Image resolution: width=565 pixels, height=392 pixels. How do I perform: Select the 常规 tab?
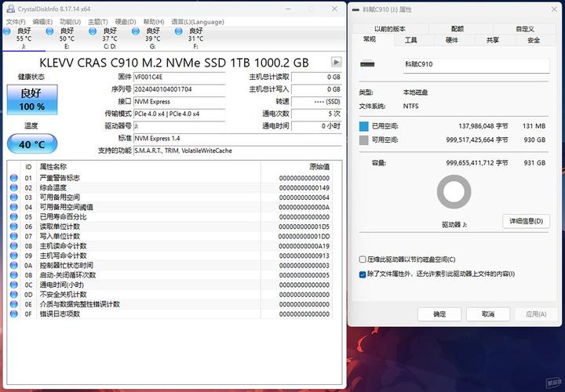tap(370, 39)
